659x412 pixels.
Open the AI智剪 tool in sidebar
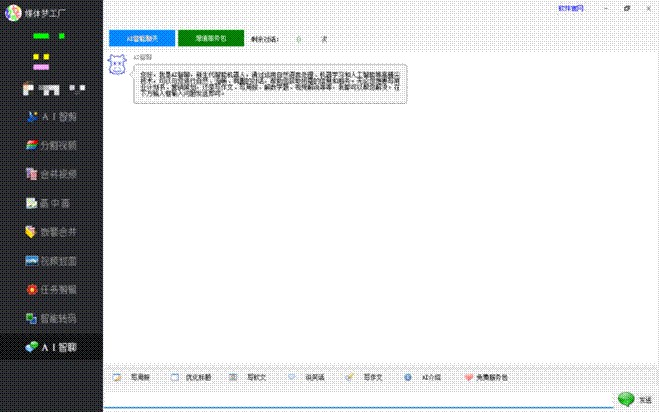(x=51, y=116)
